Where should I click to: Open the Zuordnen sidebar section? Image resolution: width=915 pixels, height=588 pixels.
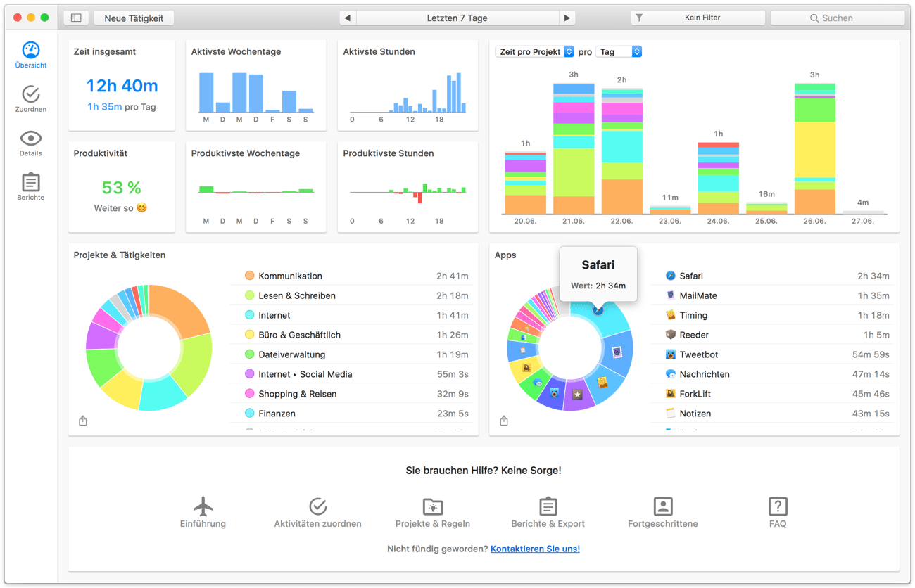(31, 99)
